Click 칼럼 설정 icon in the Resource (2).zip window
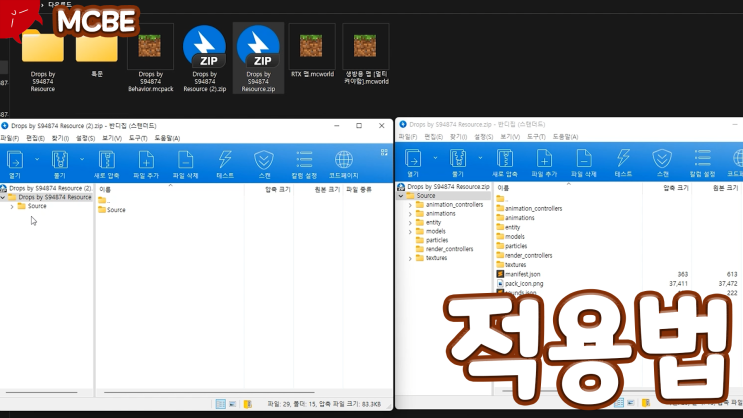This screenshot has width=743, height=418. pos(304,160)
